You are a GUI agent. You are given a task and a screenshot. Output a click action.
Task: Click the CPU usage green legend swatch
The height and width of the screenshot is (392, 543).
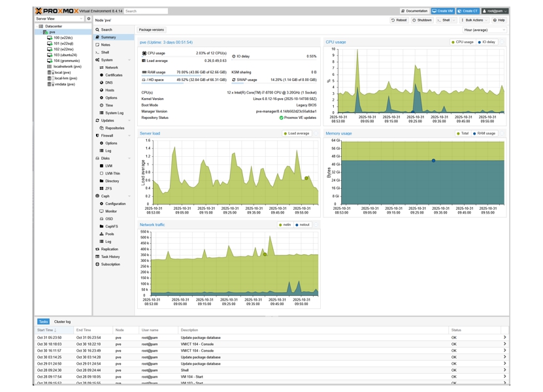453,42
